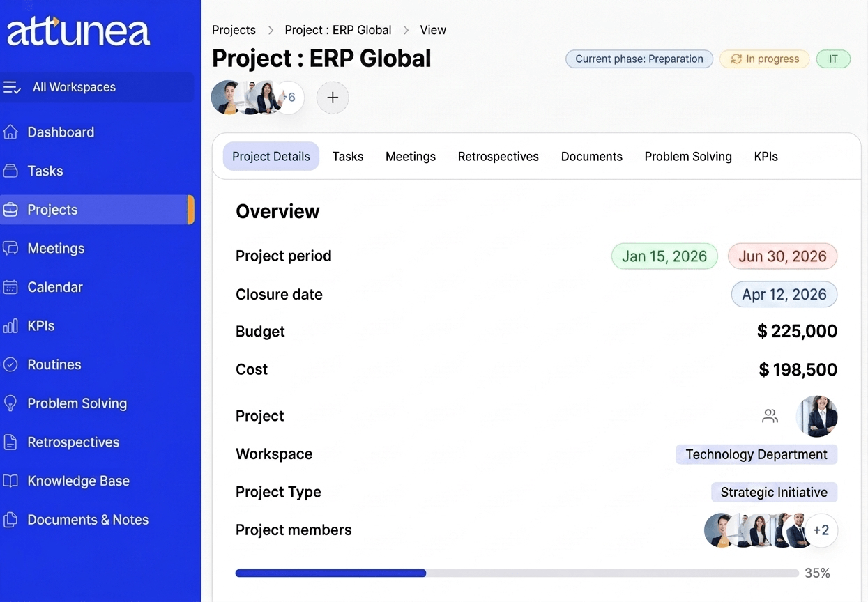The width and height of the screenshot is (868, 602).
Task: Click the Overview heading
Action: click(x=277, y=212)
